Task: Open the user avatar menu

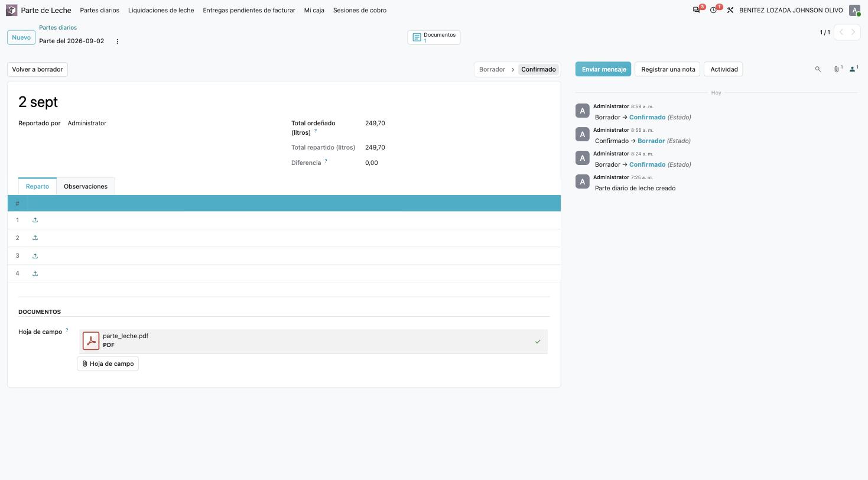Action: 854,10
